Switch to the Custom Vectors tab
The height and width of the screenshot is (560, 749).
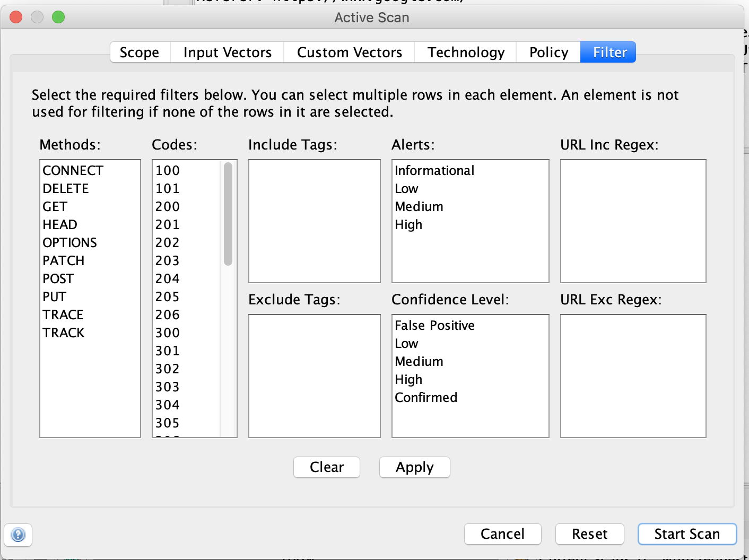(x=349, y=52)
